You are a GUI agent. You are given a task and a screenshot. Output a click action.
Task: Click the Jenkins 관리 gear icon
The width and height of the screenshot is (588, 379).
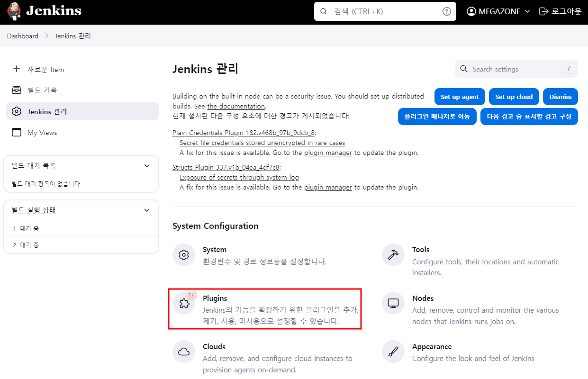tap(17, 111)
